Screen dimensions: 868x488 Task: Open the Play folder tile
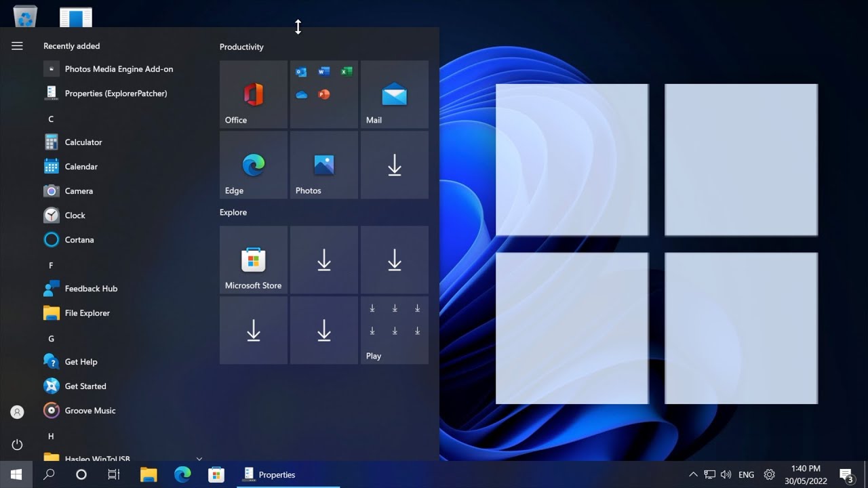coord(395,330)
